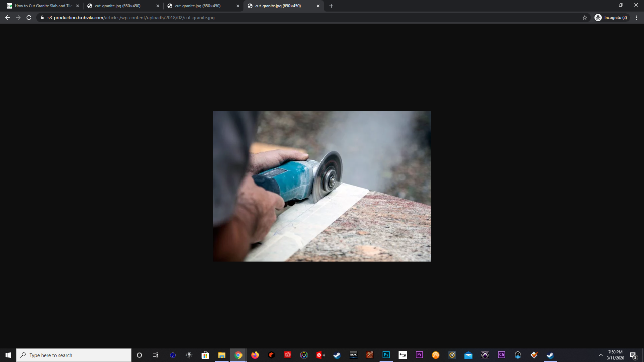Bookmark this page with the star icon

[584, 18]
